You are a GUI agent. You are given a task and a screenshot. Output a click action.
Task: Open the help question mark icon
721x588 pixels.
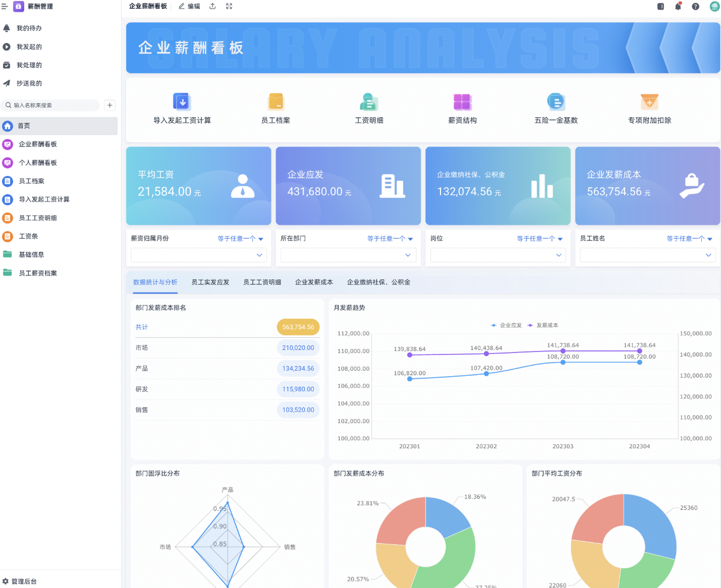tap(696, 6)
